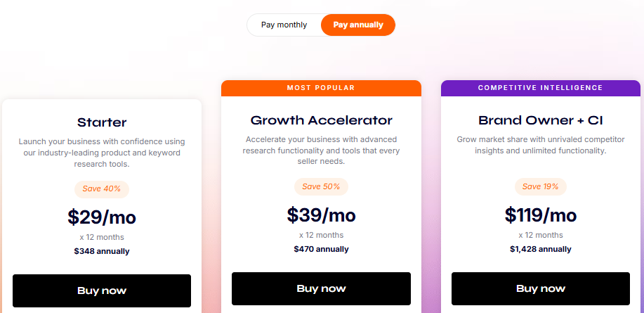Click the Starter plan description text
Screen dimensions: 644x313
102,153
